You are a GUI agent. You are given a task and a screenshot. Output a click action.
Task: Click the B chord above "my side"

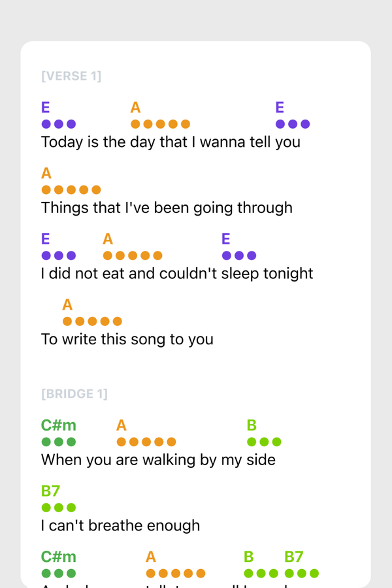point(252,426)
